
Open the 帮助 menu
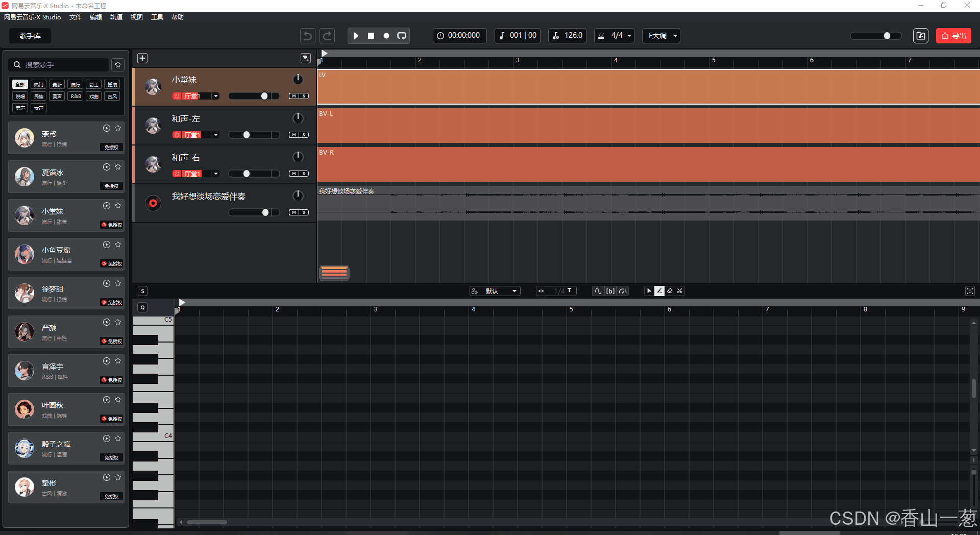coord(178,17)
